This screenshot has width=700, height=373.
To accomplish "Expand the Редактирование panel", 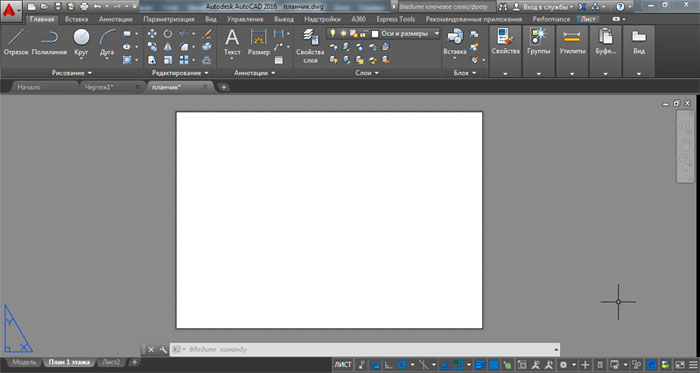I will tap(180, 73).
